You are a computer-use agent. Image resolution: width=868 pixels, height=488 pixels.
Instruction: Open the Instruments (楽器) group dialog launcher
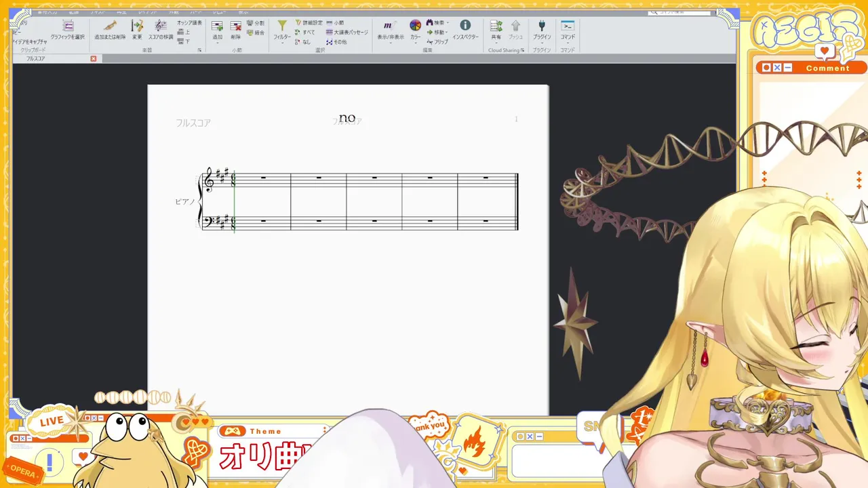199,51
